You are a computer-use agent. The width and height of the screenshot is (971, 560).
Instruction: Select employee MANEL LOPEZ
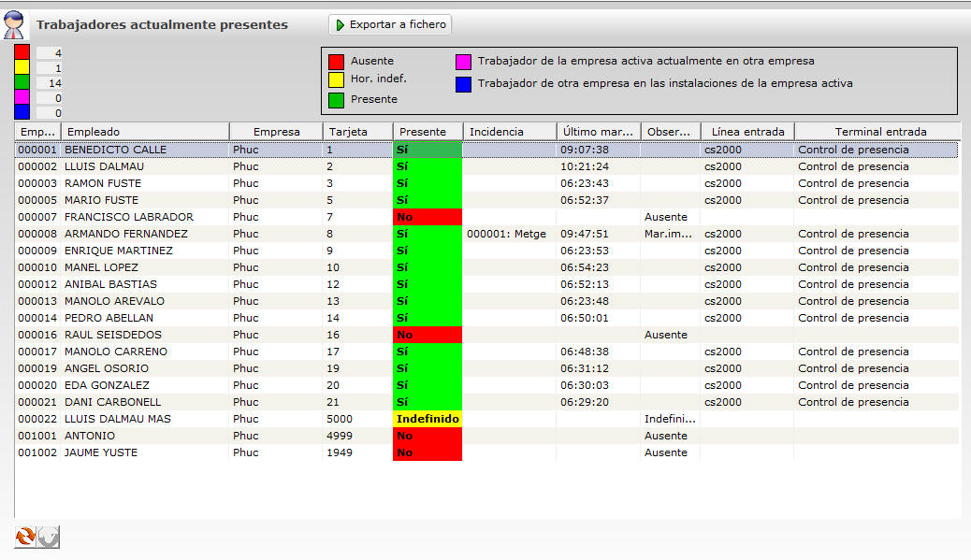102,267
